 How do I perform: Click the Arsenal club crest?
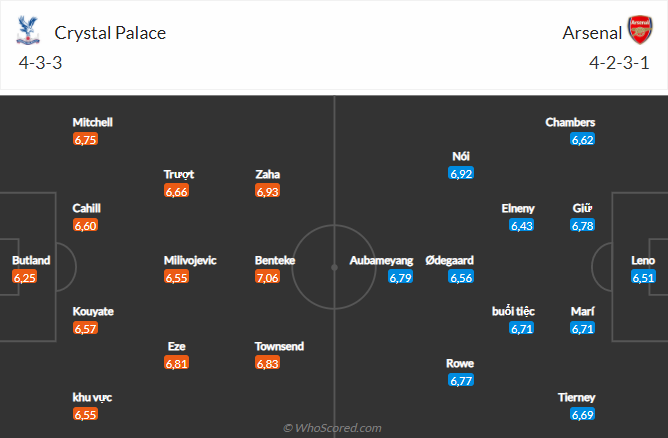point(639,31)
